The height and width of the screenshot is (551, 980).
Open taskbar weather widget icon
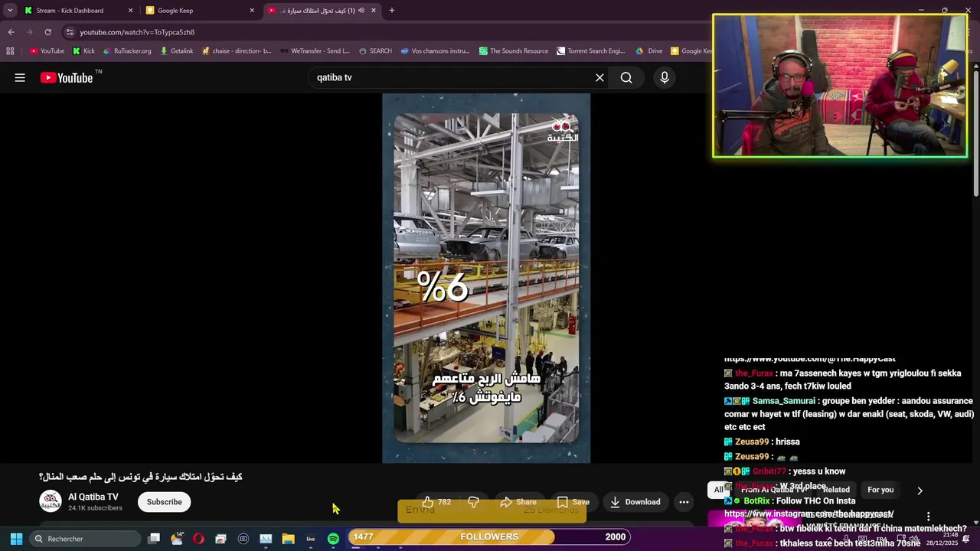pos(177,539)
